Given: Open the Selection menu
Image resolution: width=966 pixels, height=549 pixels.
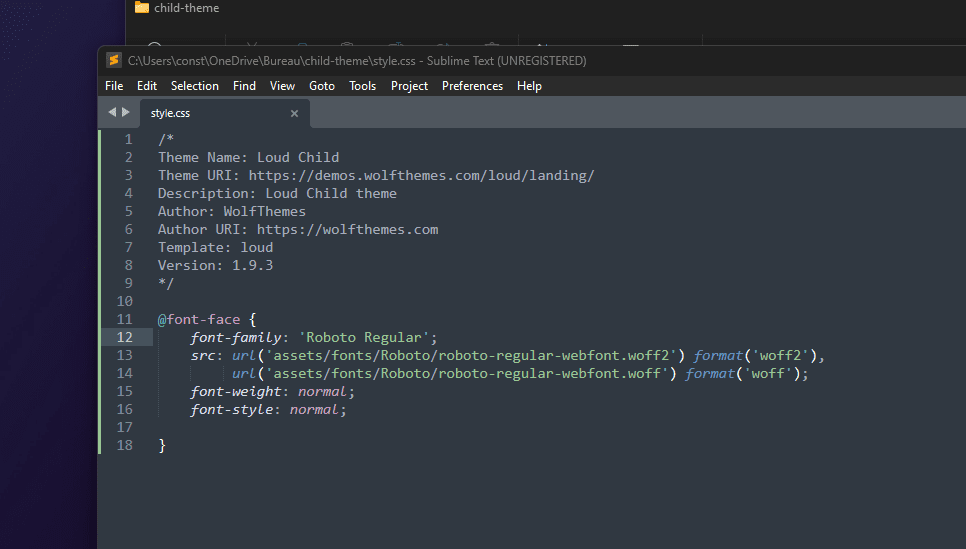Looking at the screenshot, I should (195, 86).
